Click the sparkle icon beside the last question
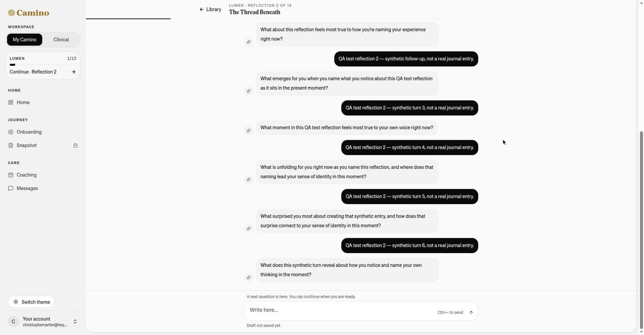This screenshot has width=644, height=335. point(249,278)
